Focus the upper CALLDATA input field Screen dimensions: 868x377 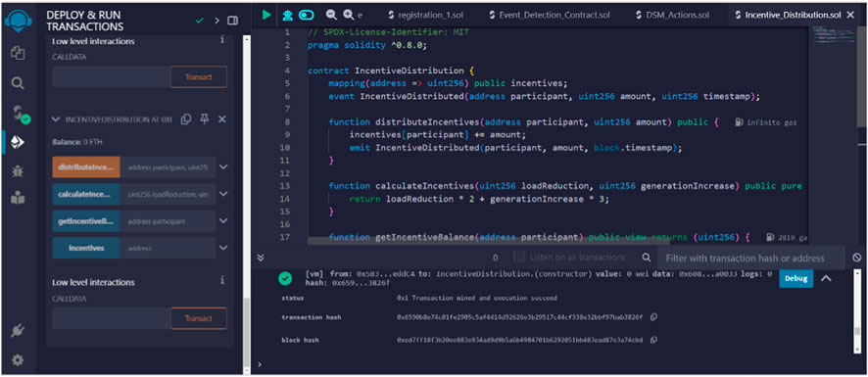pyautogui.click(x=112, y=77)
